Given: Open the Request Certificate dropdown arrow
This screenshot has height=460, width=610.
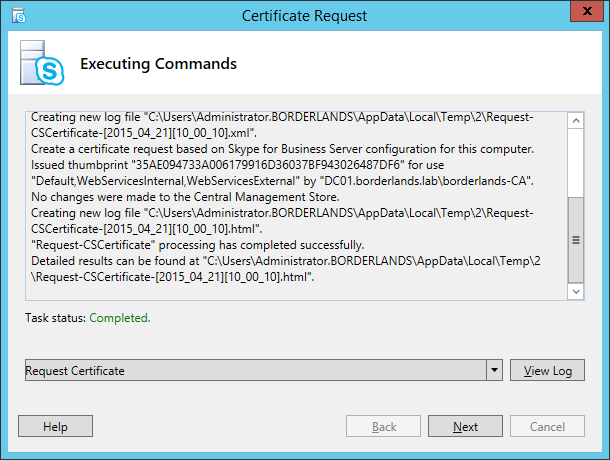Looking at the screenshot, I should (x=494, y=370).
